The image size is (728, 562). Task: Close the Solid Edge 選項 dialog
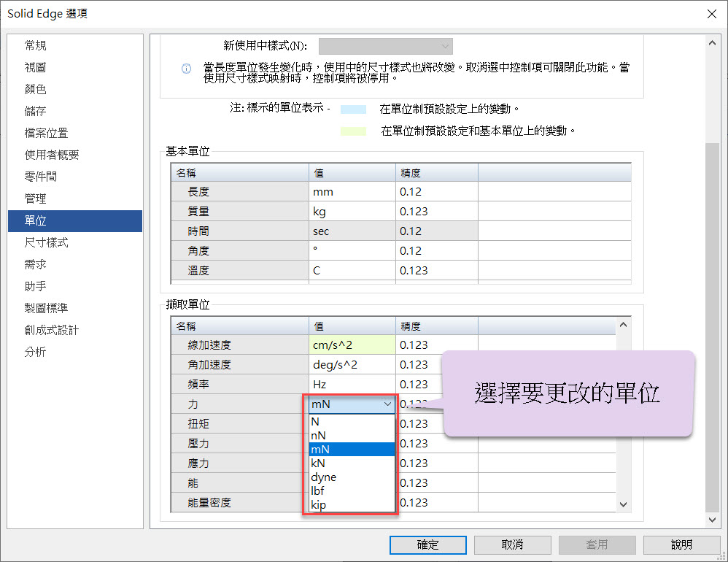tap(712, 14)
